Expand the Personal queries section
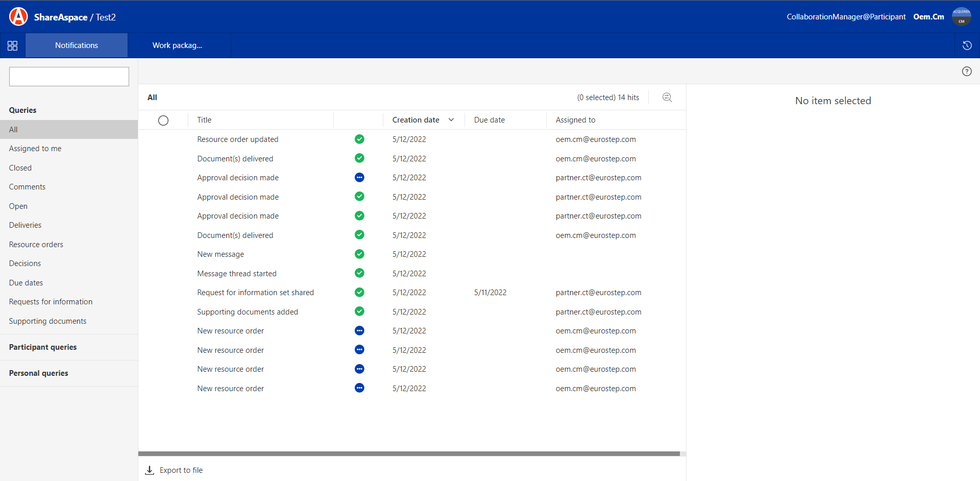This screenshot has height=481, width=980. 39,373
